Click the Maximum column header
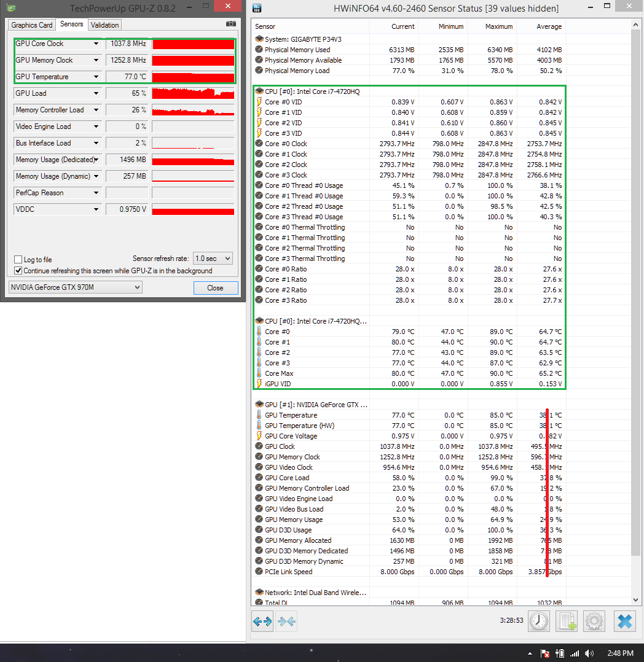644x662 pixels. 492,26
